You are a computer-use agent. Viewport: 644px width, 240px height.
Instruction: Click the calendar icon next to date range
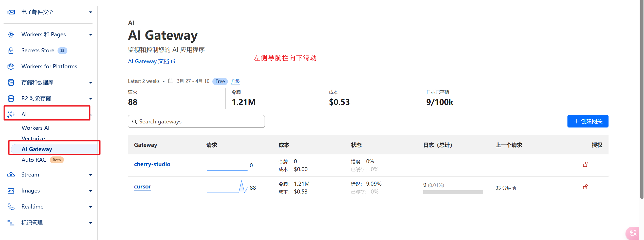tap(171, 81)
